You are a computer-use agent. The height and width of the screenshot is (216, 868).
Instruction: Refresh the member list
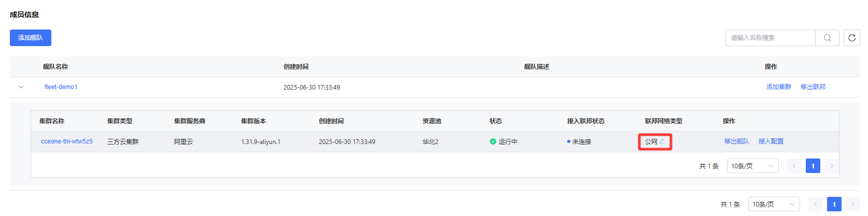pos(852,38)
